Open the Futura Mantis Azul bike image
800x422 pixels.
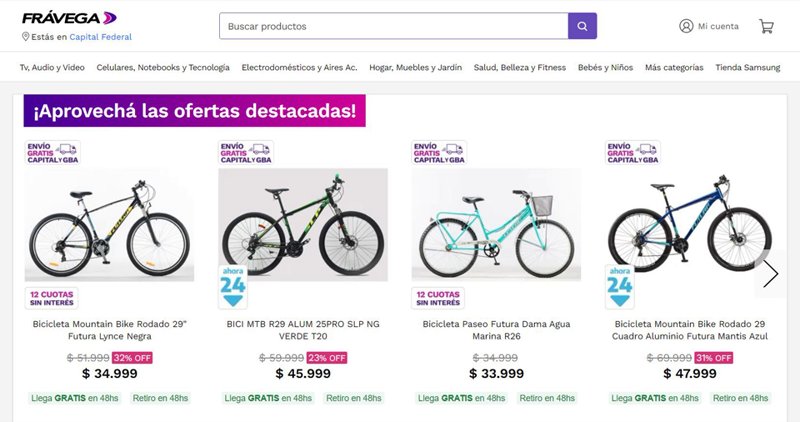[690, 225]
